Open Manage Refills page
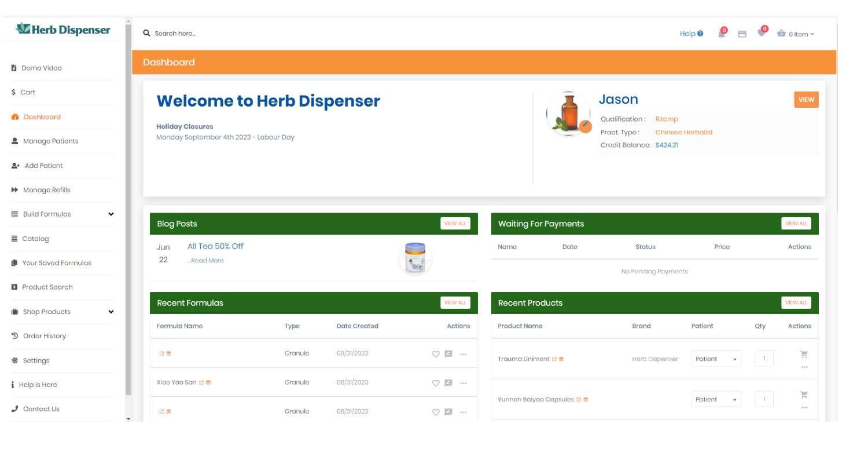This screenshot has height=464, width=868. pos(41,189)
